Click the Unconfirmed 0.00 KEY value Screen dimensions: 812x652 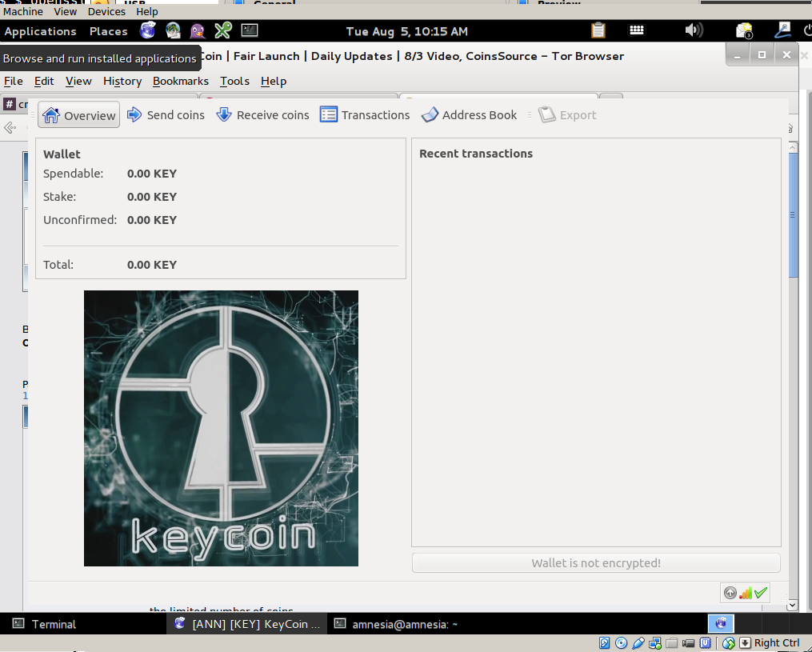tap(152, 220)
